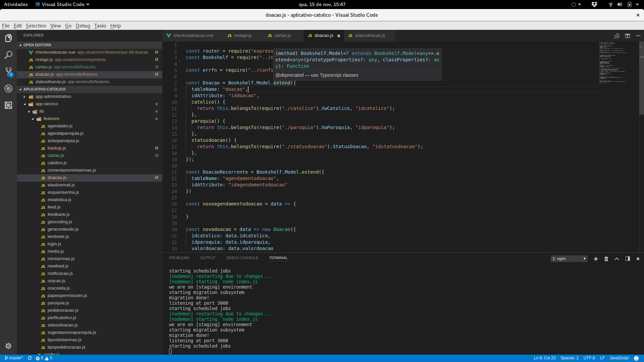Click the feedback smiley in status bar
This screenshot has width=644, height=362.
[636, 358]
